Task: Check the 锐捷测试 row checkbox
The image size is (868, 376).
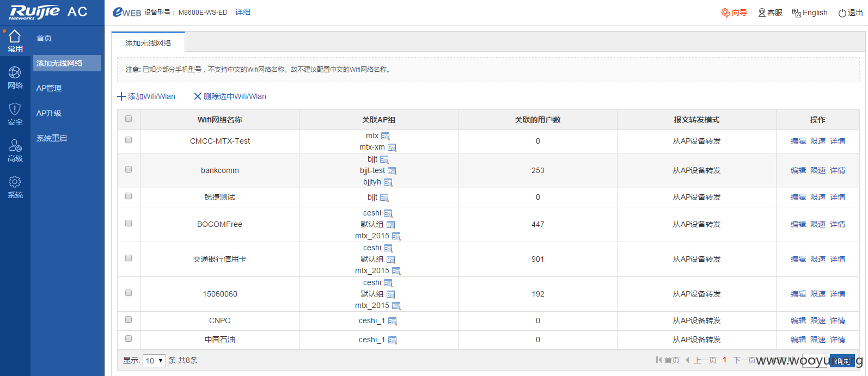Action: coord(129,196)
